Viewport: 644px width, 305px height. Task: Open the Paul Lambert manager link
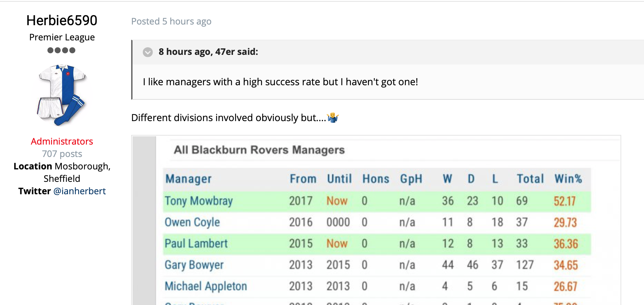(196, 244)
